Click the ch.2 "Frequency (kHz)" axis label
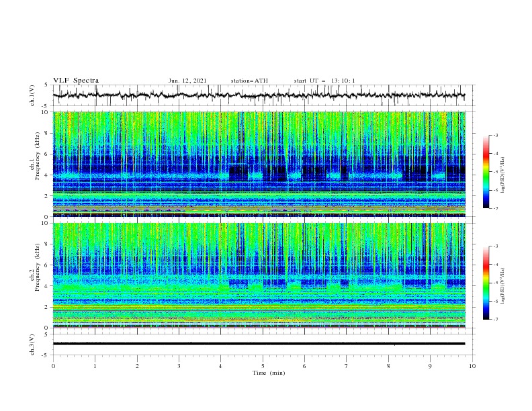This screenshot has height=411, width=532. 38,267
